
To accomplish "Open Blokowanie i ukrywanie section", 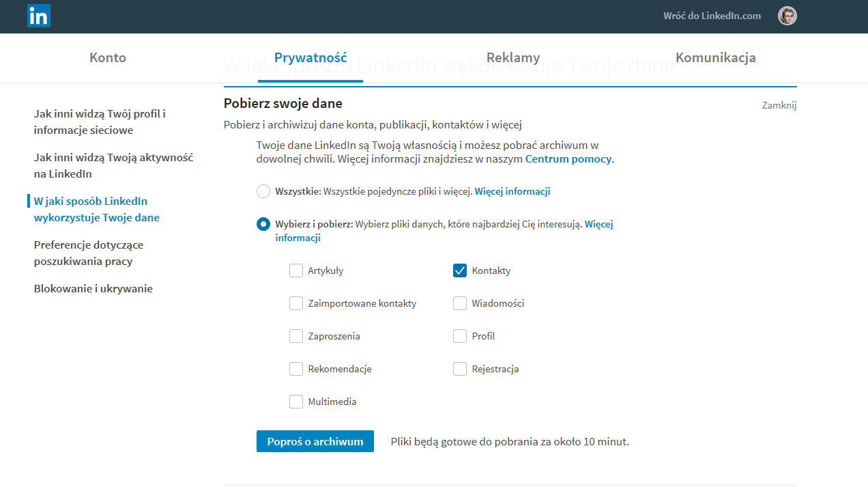I will click(x=93, y=288).
